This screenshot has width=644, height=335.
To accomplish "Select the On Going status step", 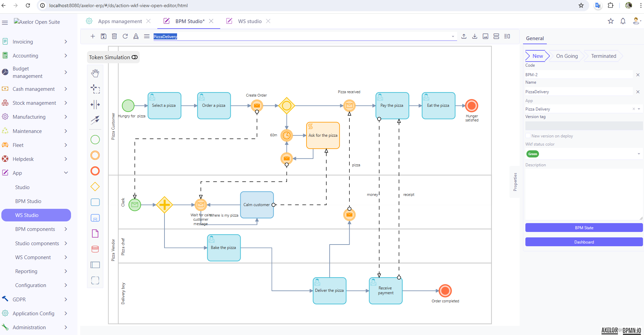I will tap(567, 56).
